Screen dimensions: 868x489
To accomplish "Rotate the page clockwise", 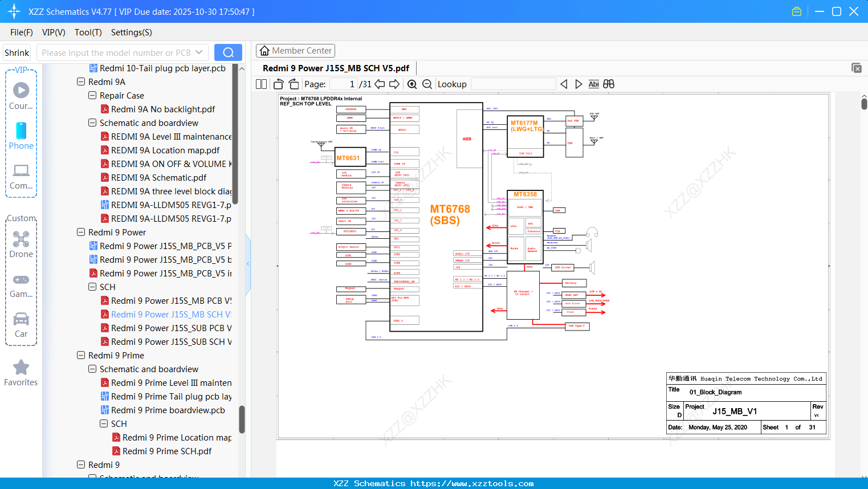I will (294, 84).
